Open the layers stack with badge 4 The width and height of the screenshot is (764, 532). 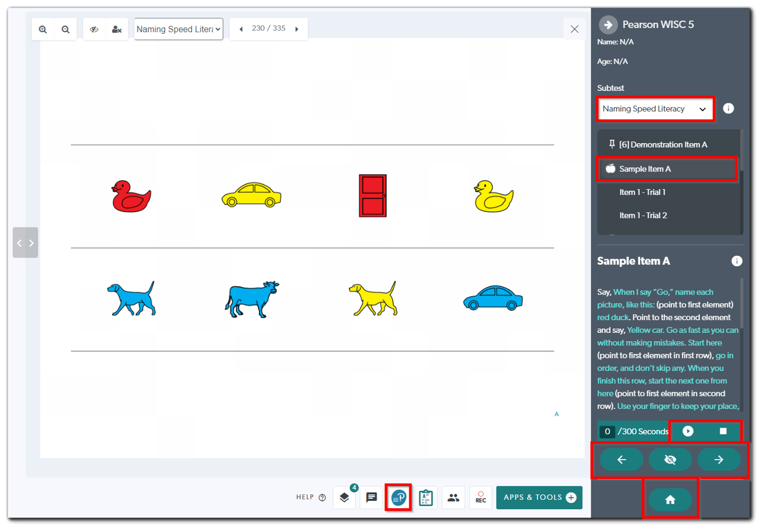(x=344, y=498)
